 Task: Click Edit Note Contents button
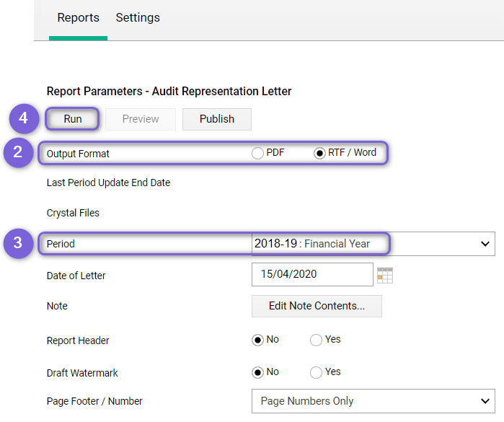pyautogui.click(x=317, y=306)
